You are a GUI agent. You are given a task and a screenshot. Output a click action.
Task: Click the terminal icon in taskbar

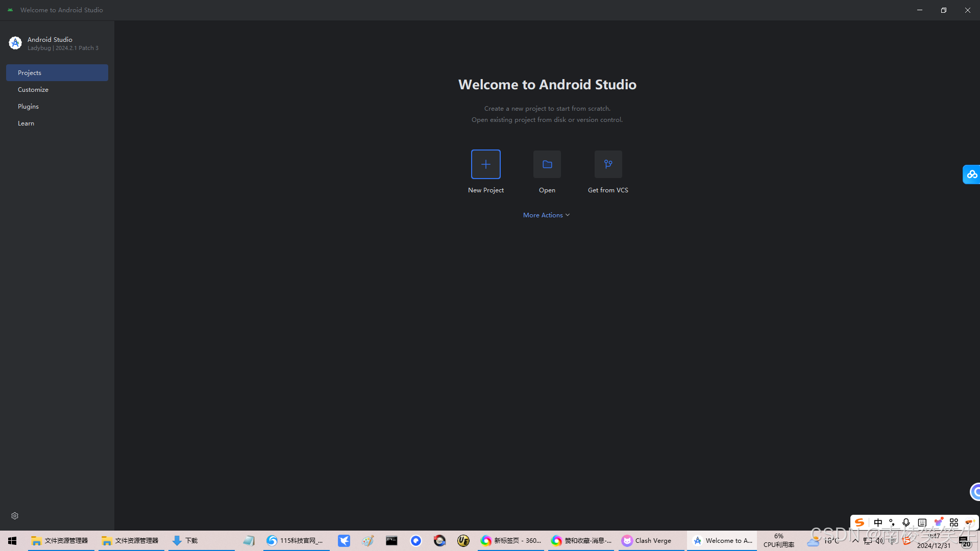[391, 540]
